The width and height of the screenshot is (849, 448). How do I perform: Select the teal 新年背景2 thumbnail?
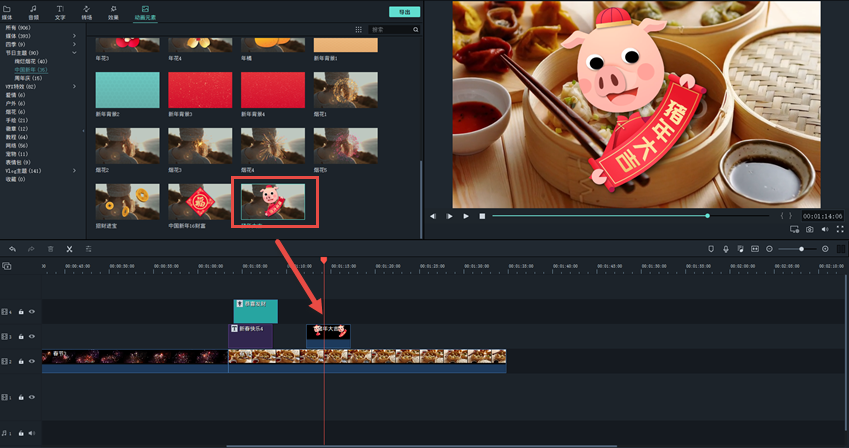128,90
